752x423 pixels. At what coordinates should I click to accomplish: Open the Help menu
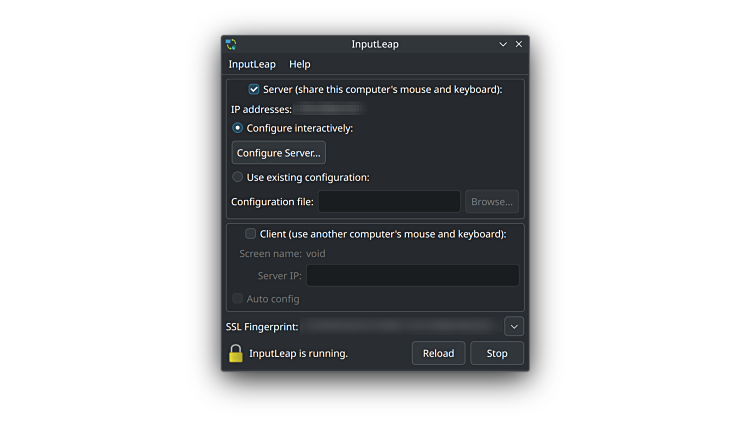pyautogui.click(x=300, y=64)
